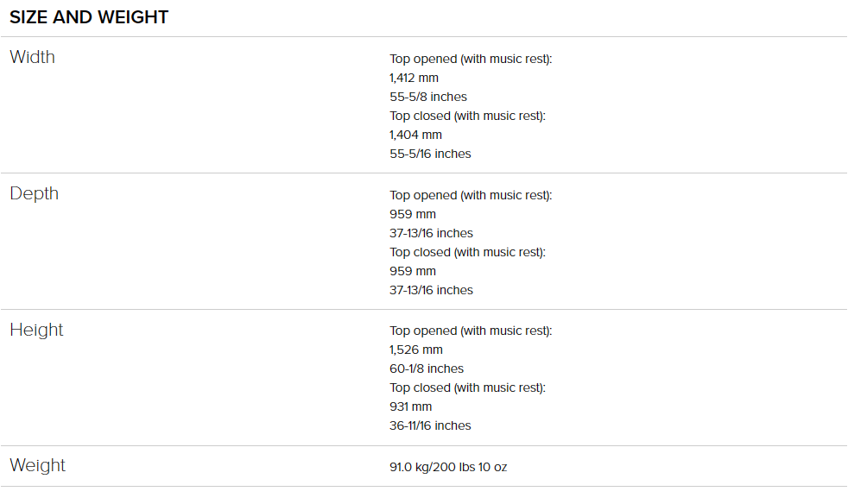Select the Depth row label
Image resolution: width=848 pixels, height=504 pixels.
coord(34,193)
